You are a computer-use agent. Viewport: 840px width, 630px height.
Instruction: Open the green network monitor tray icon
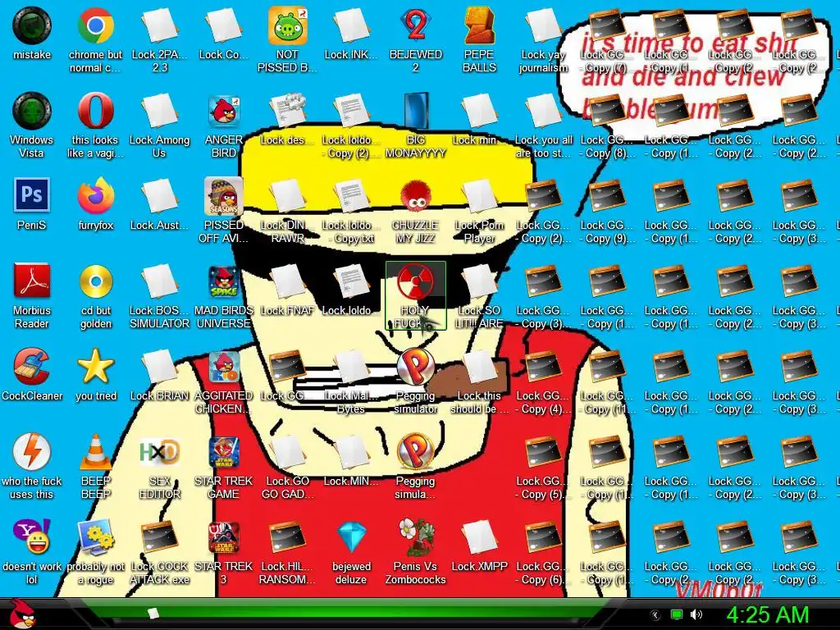point(677,615)
